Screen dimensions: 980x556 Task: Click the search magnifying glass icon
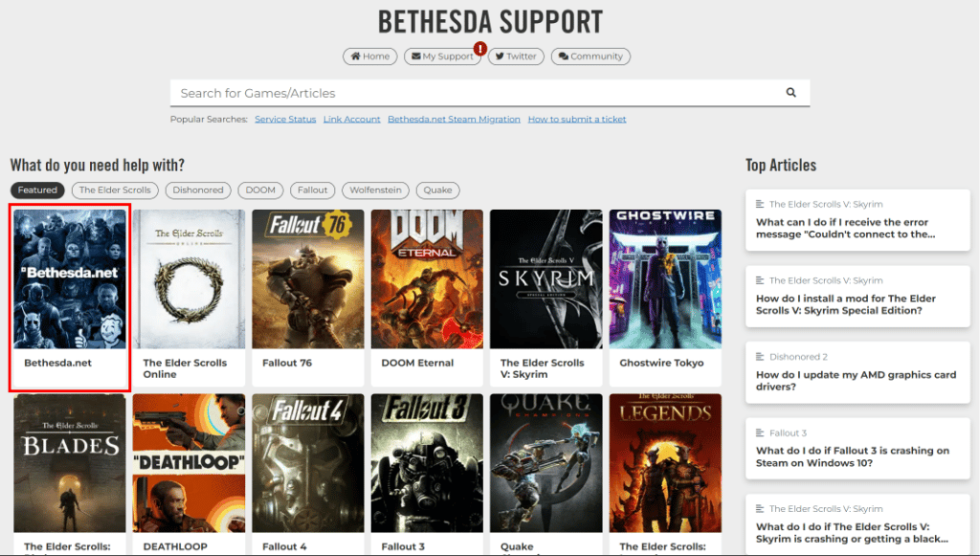click(x=791, y=92)
